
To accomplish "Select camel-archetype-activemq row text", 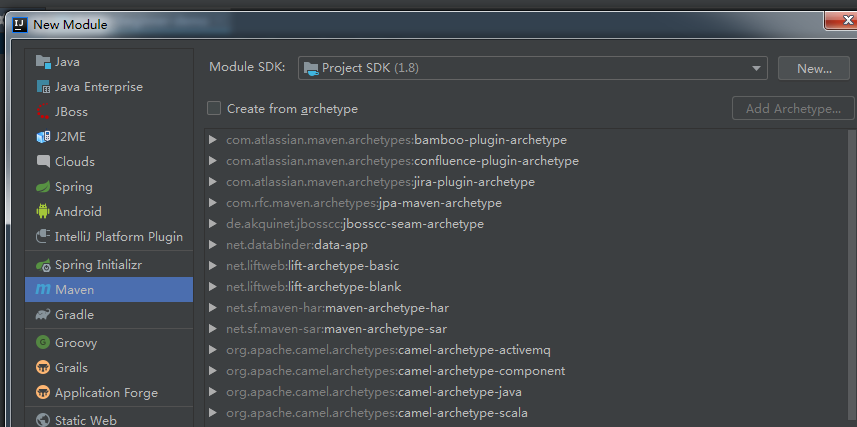I will (x=388, y=349).
